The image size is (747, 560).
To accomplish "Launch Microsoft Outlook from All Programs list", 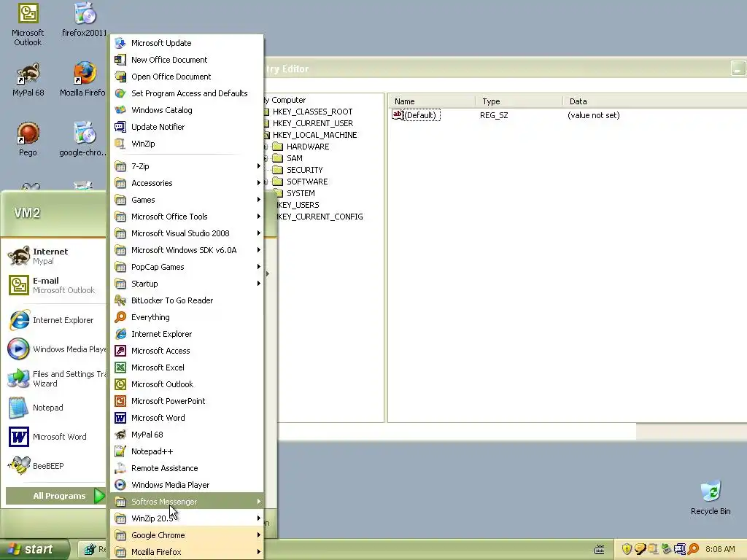I will (187, 384).
